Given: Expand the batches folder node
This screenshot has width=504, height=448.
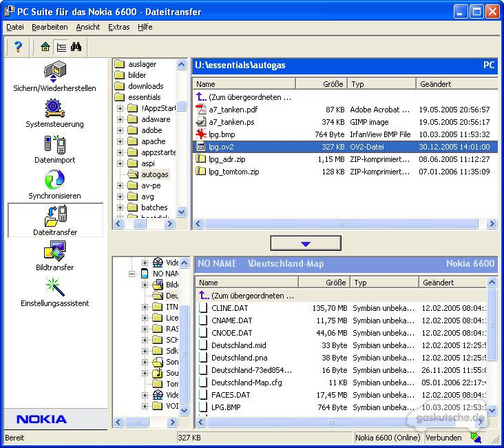Looking at the screenshot, I should [120, 207].
